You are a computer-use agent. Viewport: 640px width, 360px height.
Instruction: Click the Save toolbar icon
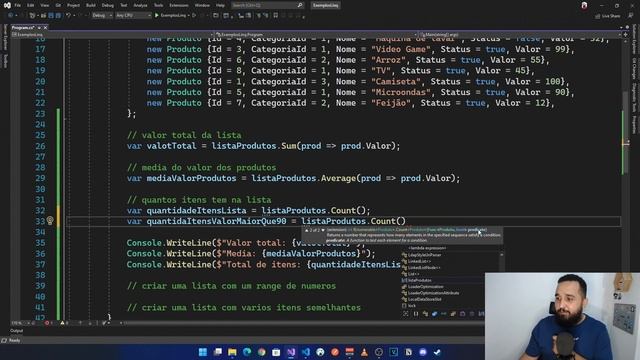tap(51, 16)
